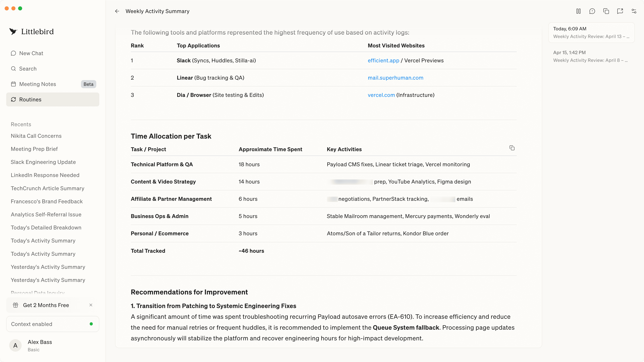Image resolution: width=644 pixels, height=362 pixels.
Task: Open routine settings with the sliders icon
Action: tap(634, 11)
